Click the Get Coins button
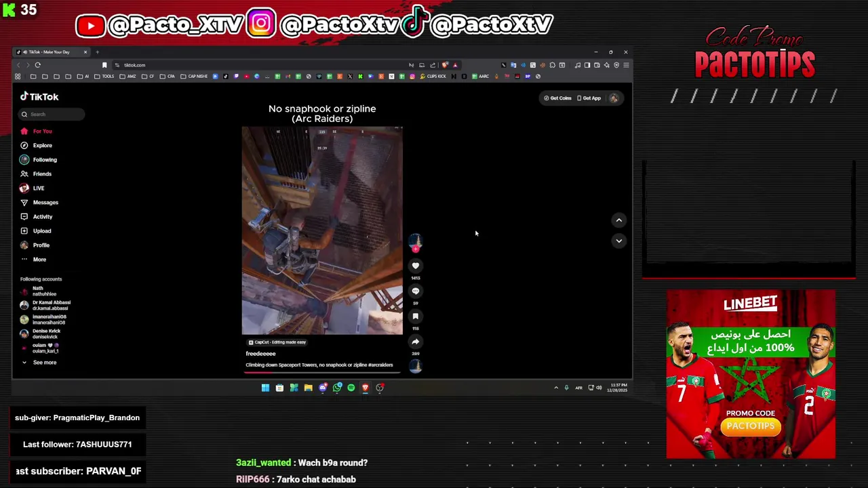 (557, 98)
